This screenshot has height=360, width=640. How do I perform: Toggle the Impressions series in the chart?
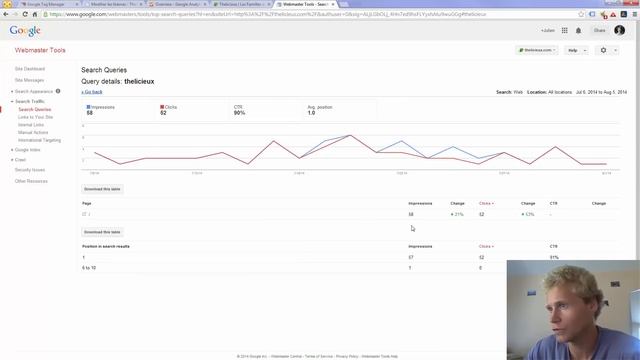(100, 107)
